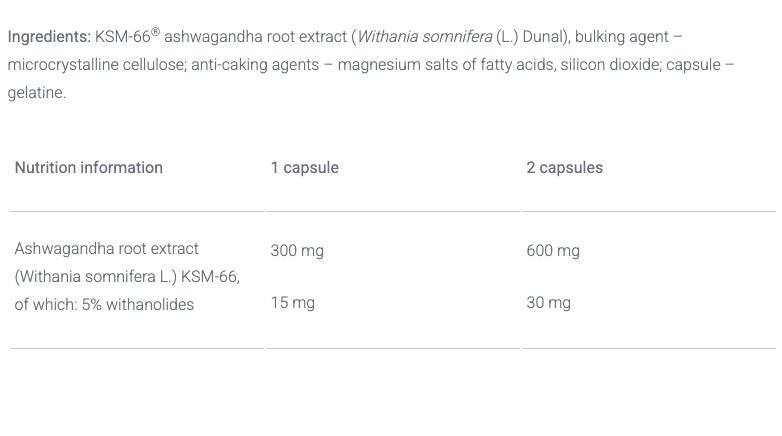Click "(L.) Dunal)" in the ingredients line
Viewport: 782px width, 436px height.
(533, 37)
